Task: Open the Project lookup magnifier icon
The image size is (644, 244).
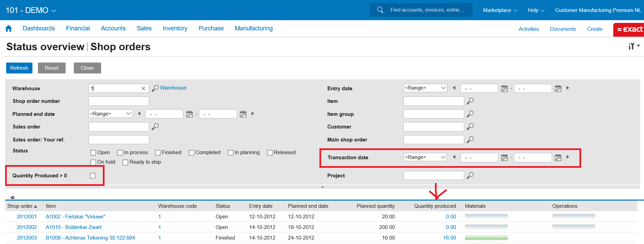Action: [470, 175]
